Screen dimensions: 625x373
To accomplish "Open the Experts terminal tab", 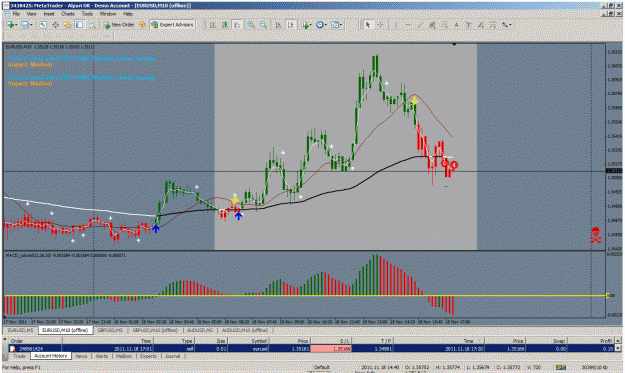I will tap(148, 356).
